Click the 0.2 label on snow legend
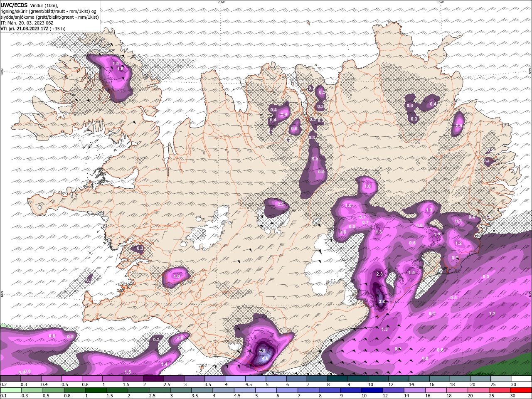Viewport: 532px width, 399px height. click(x=3, y=384)
